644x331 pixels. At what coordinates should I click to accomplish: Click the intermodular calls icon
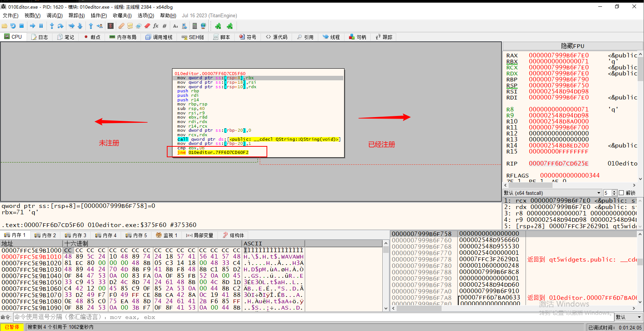(184, 26)
